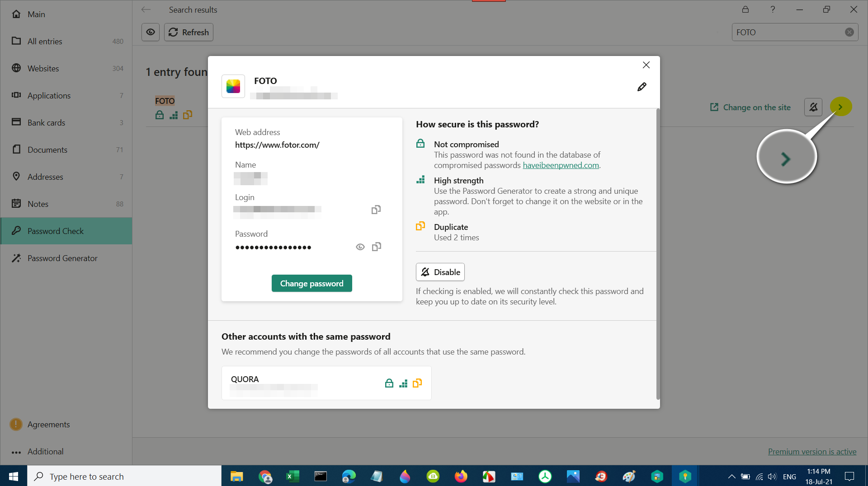Open Chrome from taskbar
868x486 pixels.
click(265, 476)
